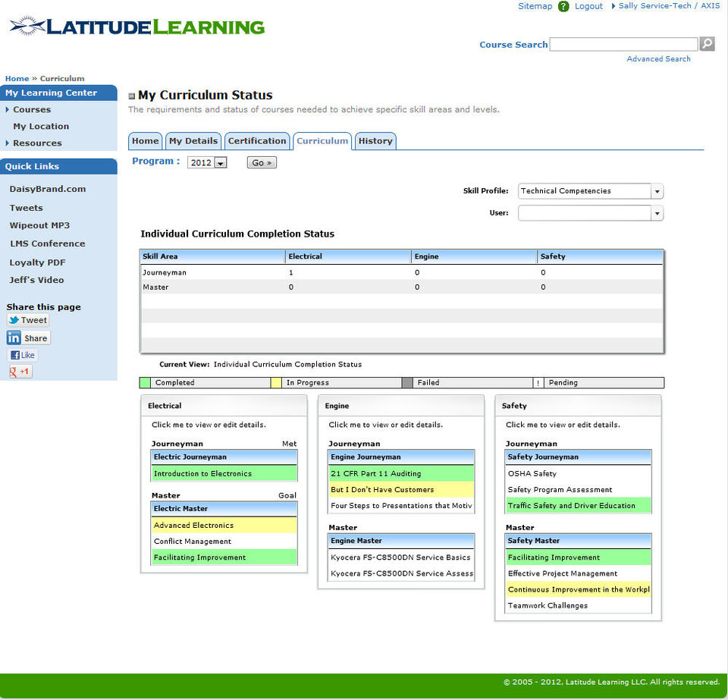Switch to the History tab
Image resolution: width=728 pixels, height=700 pixels.
click(x=375, y=141)
